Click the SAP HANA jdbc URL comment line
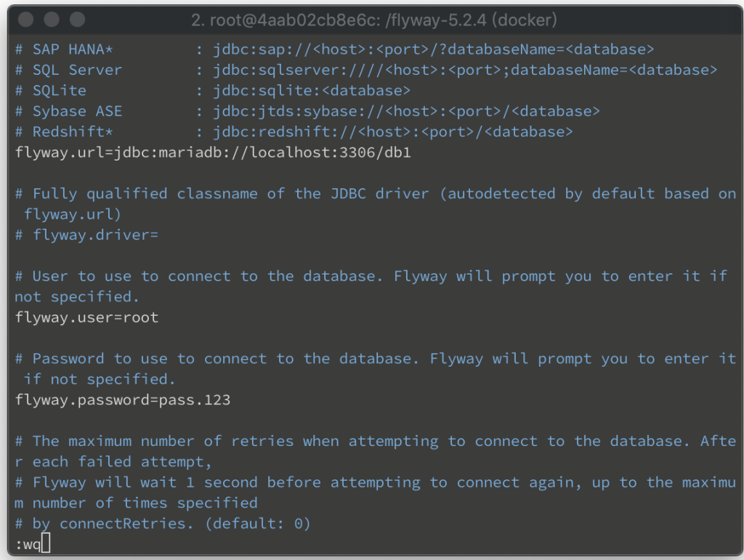The image size is (744, 560). 334,49
